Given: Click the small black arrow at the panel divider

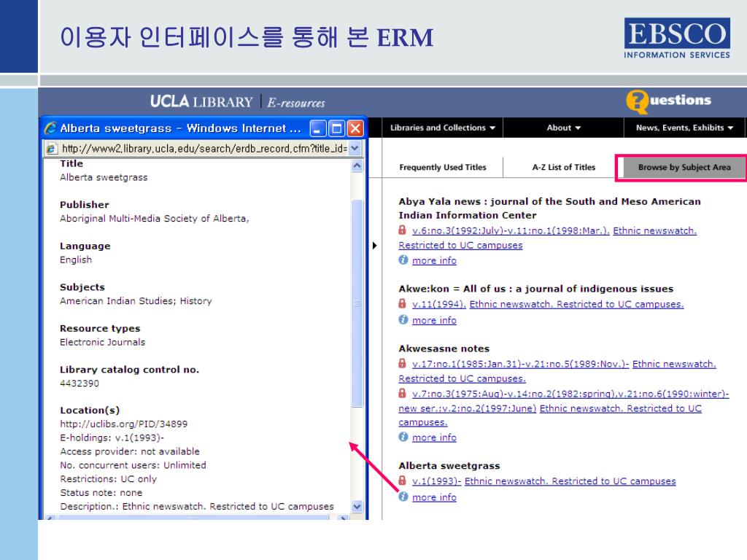Looking at the screenshot, I should tap(374, 246).
